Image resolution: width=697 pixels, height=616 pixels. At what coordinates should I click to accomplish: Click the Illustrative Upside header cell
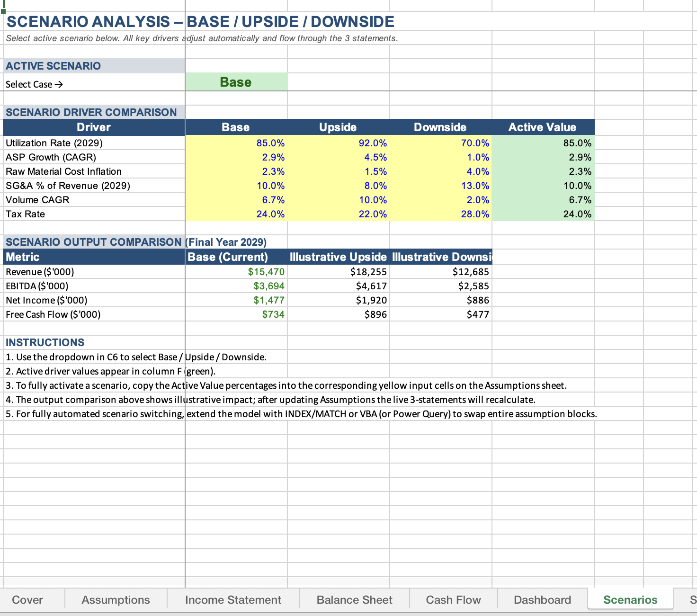[x=339, y=257]
